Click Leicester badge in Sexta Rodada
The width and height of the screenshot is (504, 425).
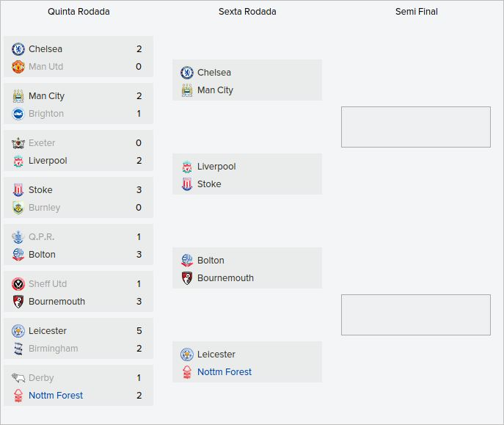(x=187, y=355)
